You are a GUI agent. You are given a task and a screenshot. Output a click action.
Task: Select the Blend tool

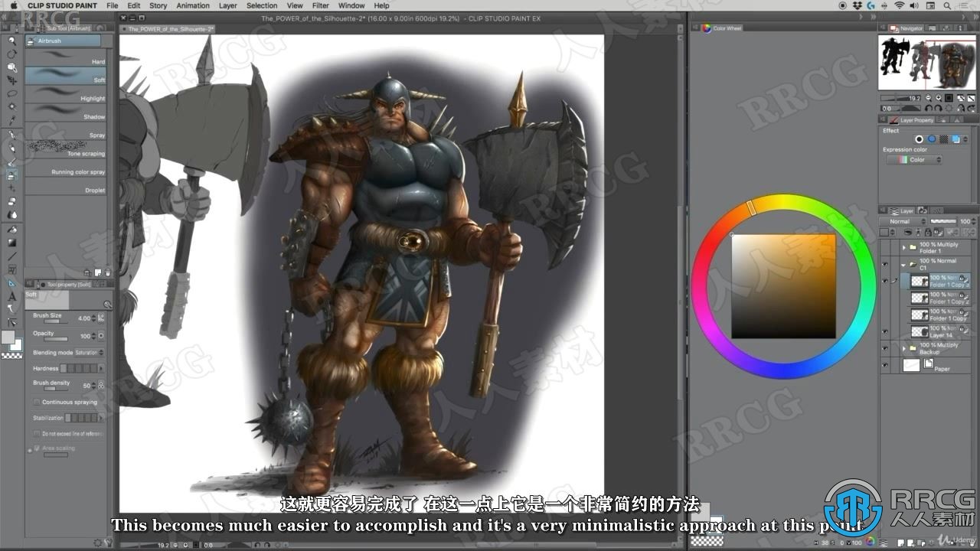tap(11, 215)
